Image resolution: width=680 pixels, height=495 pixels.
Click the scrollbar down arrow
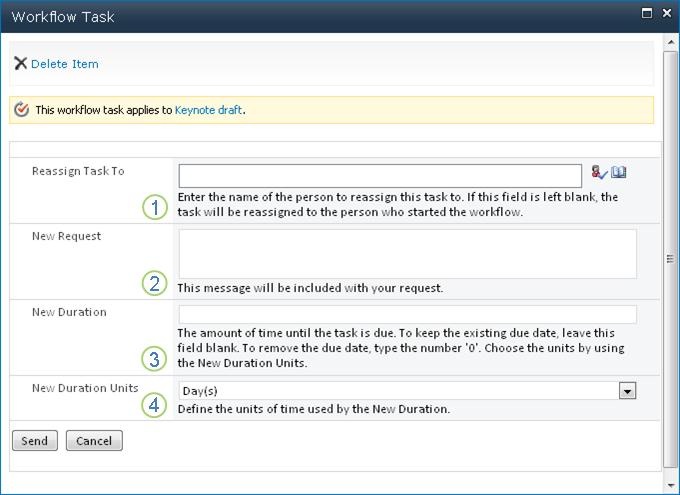670,485
